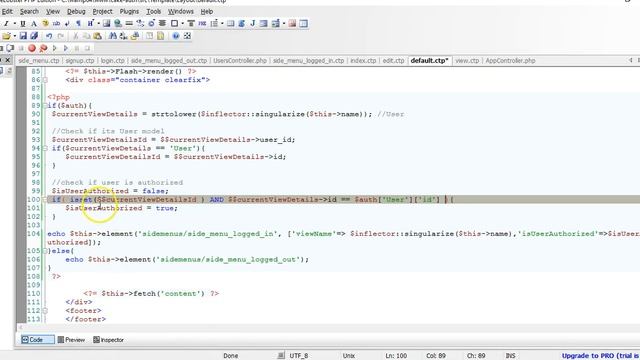Open the Plugins menu

(129, 11)
